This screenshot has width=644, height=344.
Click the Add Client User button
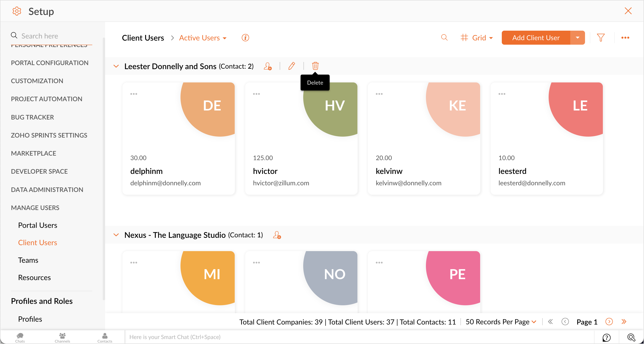pyautogui.click(x=536, y=38)
